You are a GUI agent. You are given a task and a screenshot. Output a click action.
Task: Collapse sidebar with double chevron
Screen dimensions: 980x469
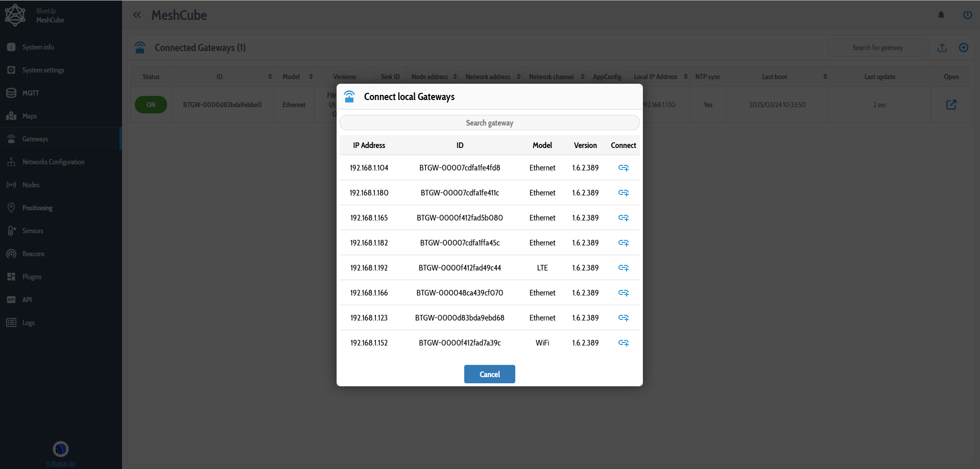tap(137, 15)
